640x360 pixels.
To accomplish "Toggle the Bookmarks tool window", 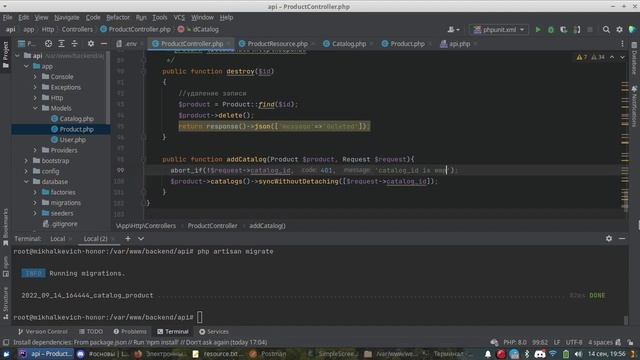I will click(x=5, y=227).
